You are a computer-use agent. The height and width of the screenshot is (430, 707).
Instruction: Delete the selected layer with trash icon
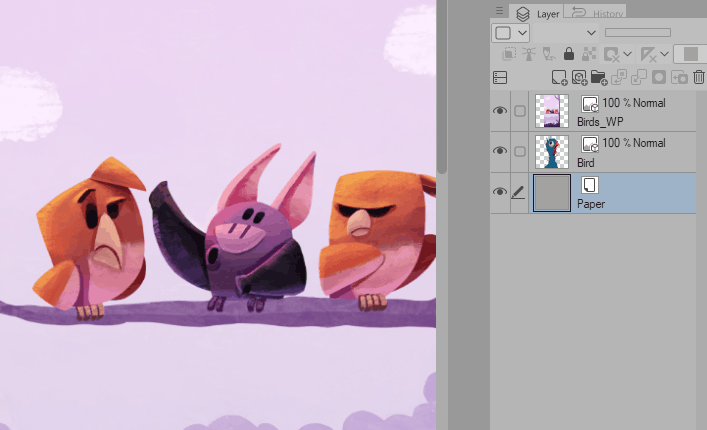pos(699,77)
